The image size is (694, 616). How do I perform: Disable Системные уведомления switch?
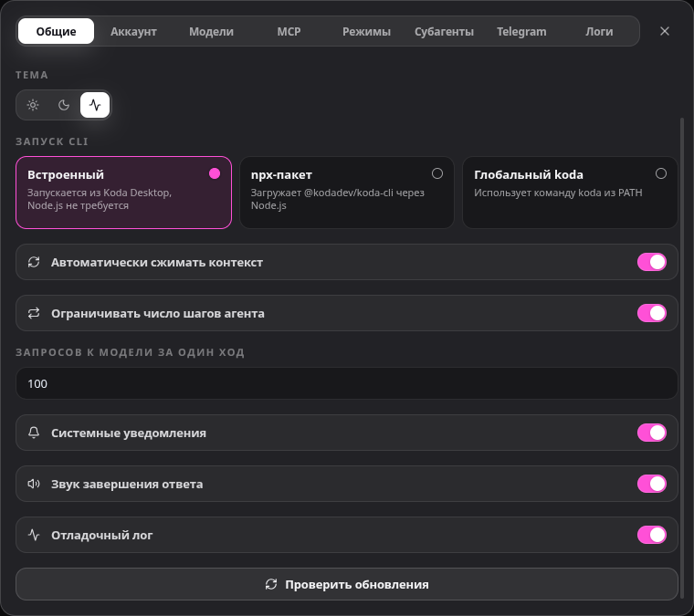coord(651,433)
